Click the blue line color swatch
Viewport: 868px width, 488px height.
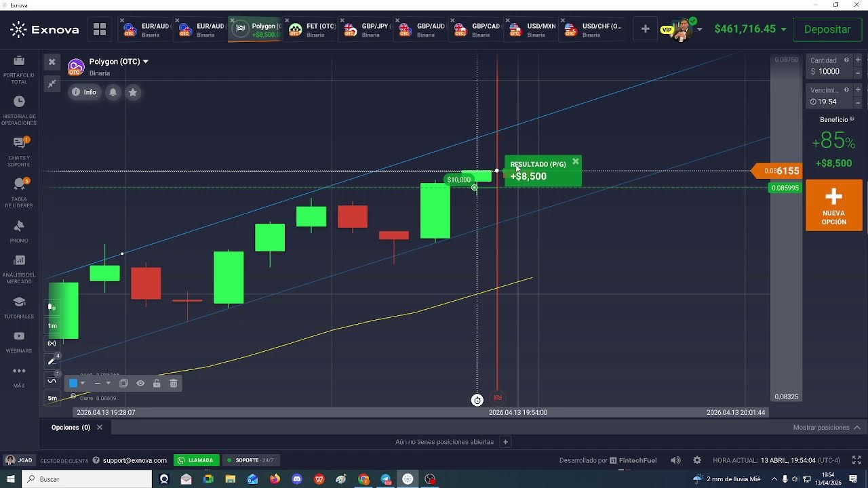click(x=73, y=383)
